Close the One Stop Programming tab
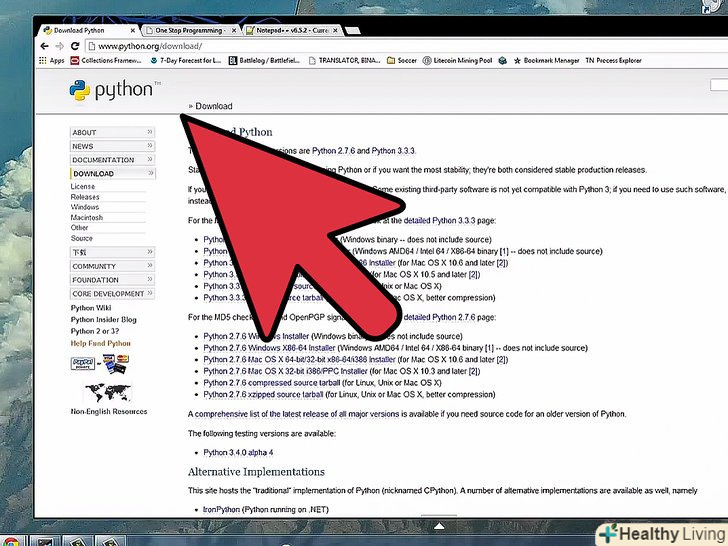 [x=234, y=30]
